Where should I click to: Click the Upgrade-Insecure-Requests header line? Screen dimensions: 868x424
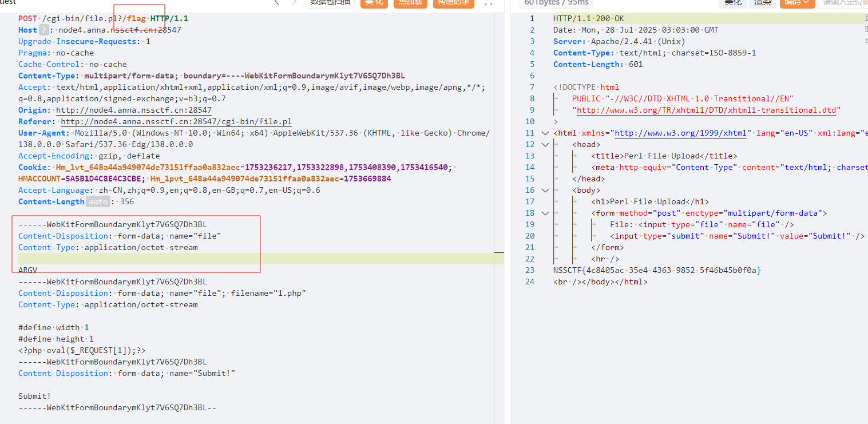tap(84, 41)
